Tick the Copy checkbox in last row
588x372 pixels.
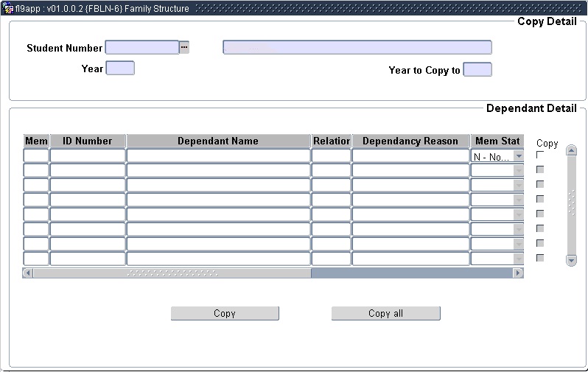(540, 258)
